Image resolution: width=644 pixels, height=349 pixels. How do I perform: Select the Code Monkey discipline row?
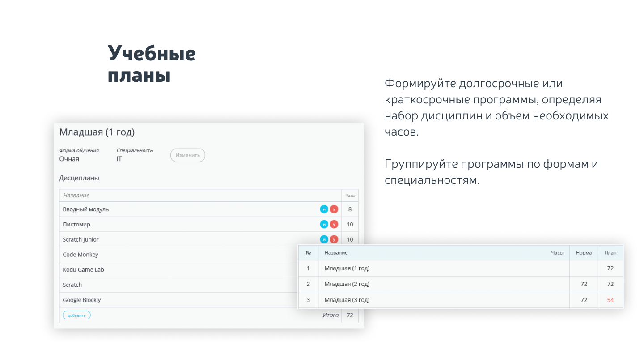pyautogui.click(x=179, y=255)
